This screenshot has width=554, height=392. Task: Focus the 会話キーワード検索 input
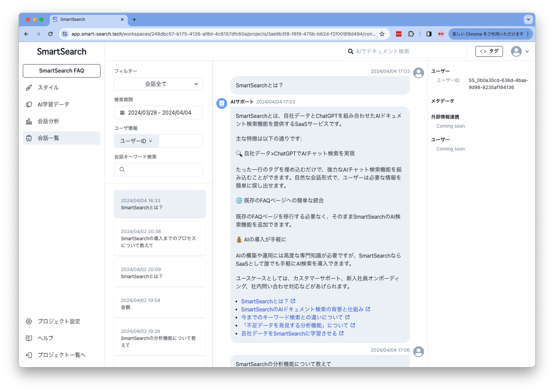(159, 170)
